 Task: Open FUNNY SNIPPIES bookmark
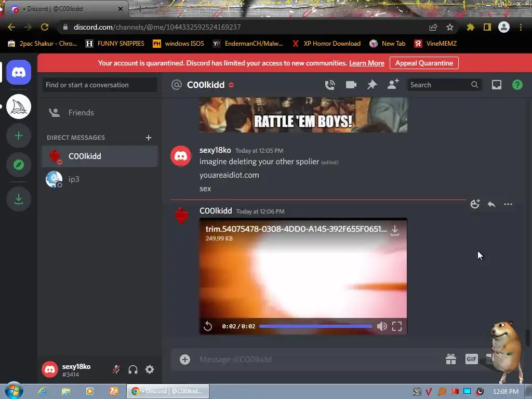pos(115,44)
